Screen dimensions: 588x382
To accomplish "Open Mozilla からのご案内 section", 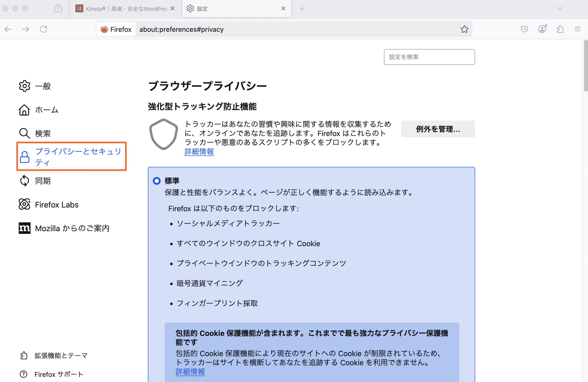I will (x=72, y=228).
